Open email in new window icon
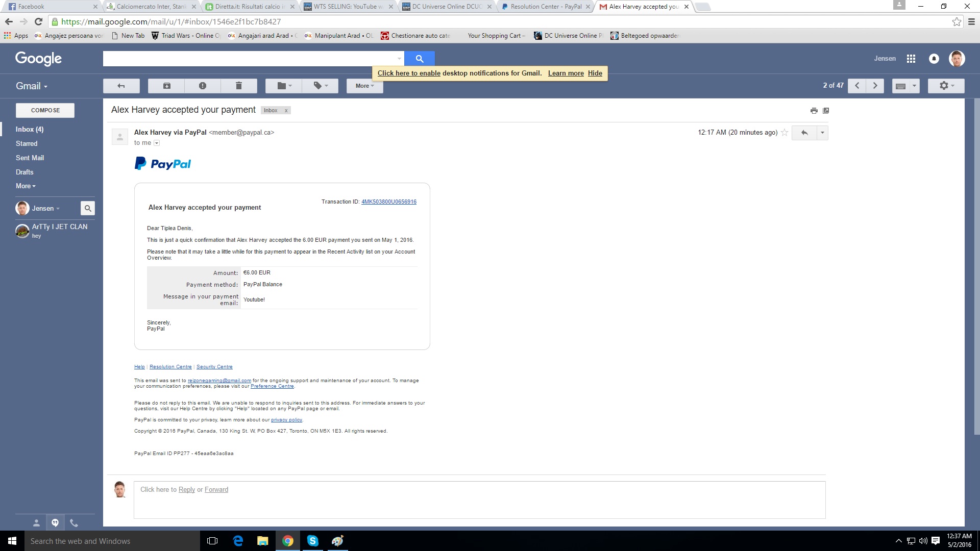Viewport: 980px width, 551px height. click(x=826, y=111)
